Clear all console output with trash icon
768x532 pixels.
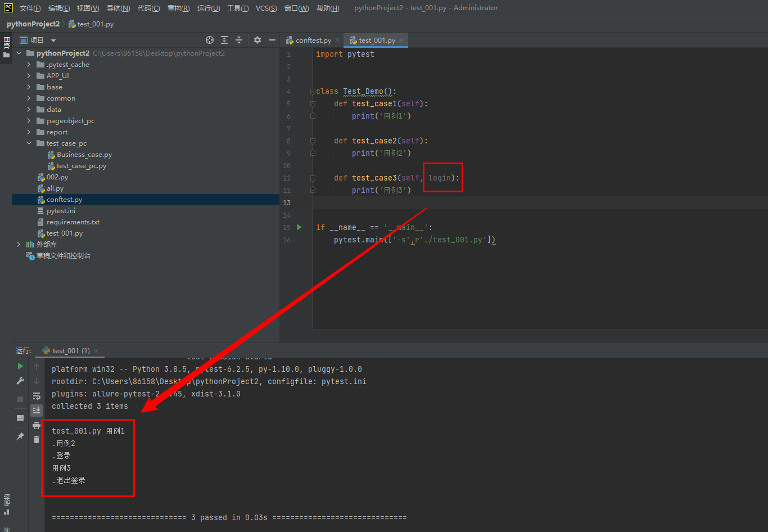click(x=37, y=439)
